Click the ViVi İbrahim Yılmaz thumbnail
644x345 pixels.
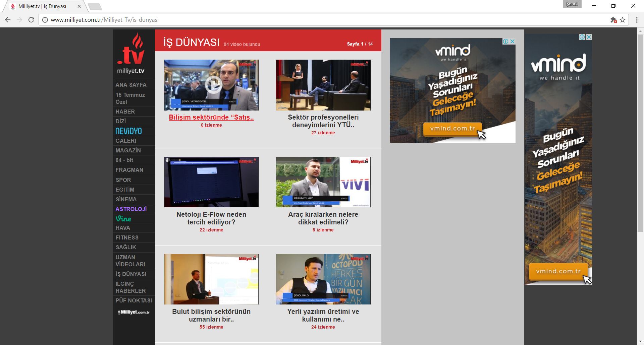pos(323,182)
